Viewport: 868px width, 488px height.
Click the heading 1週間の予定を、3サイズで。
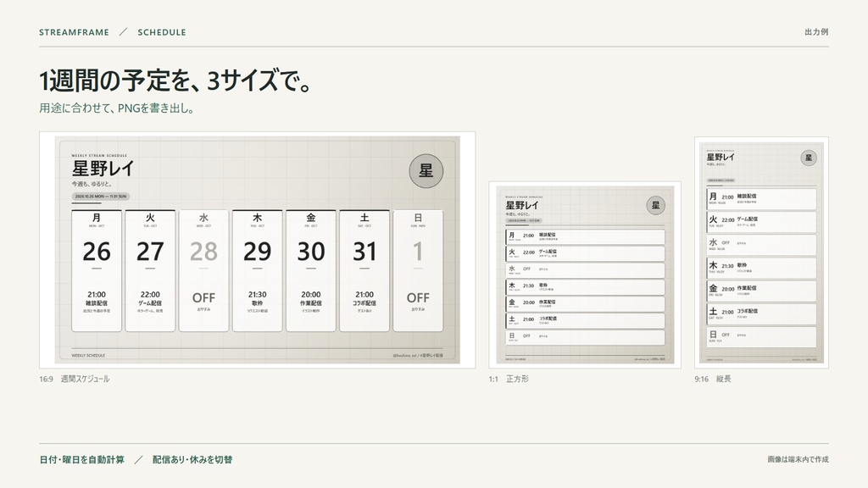click(176, 80)
